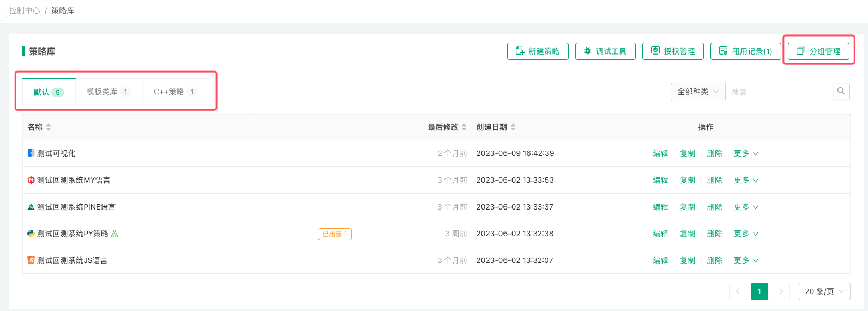Screen dimensions: 868x311
Task: Open the 20 条/页 page size selector
Action: [824, 291]
